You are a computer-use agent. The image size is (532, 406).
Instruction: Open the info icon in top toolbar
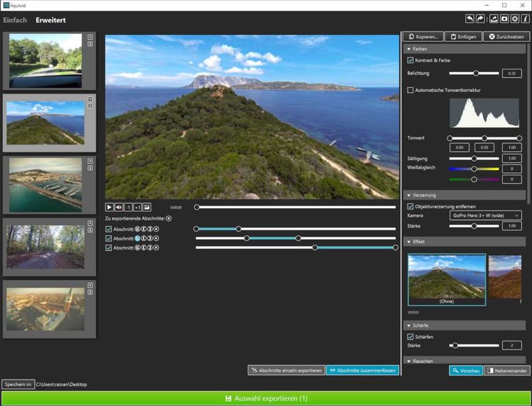pyautogui.click(x=525, y=19)
